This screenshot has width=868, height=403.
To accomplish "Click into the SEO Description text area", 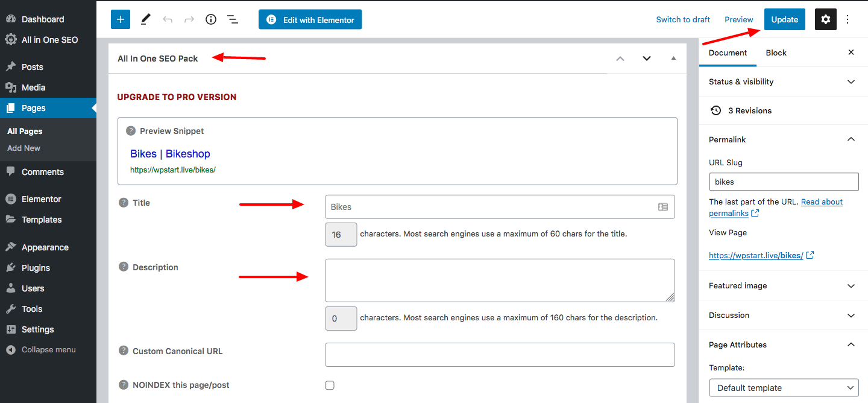I will coord(499,280).
